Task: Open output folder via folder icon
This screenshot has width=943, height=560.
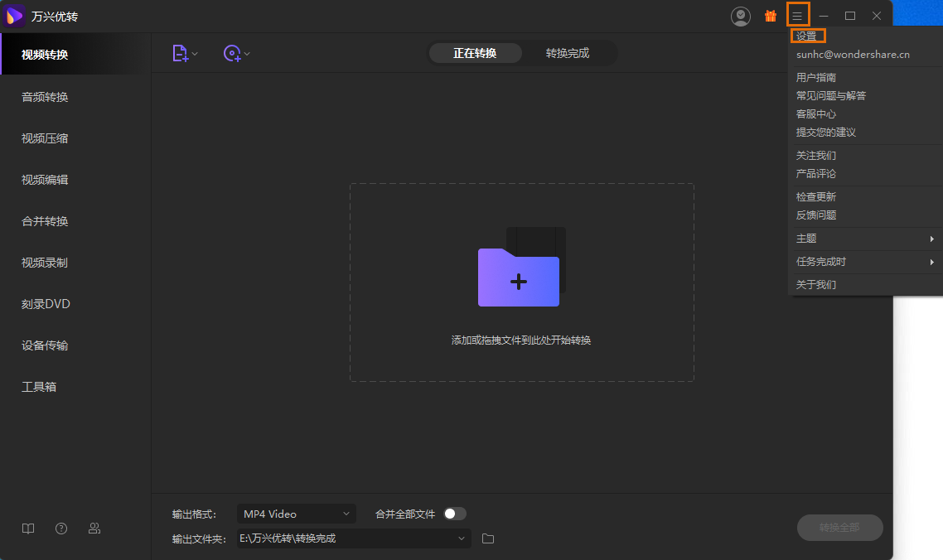Action: [488, 538]
